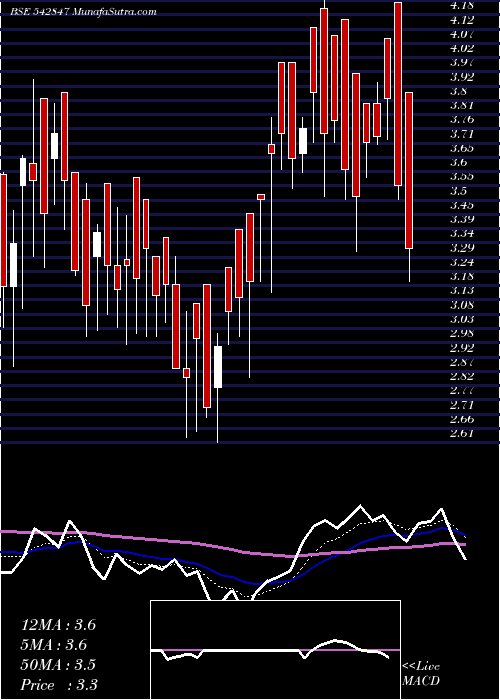Click the 3.45 price axis label
Screen dimensions: 500x700
pyautogui.click(x=462, y=205)
